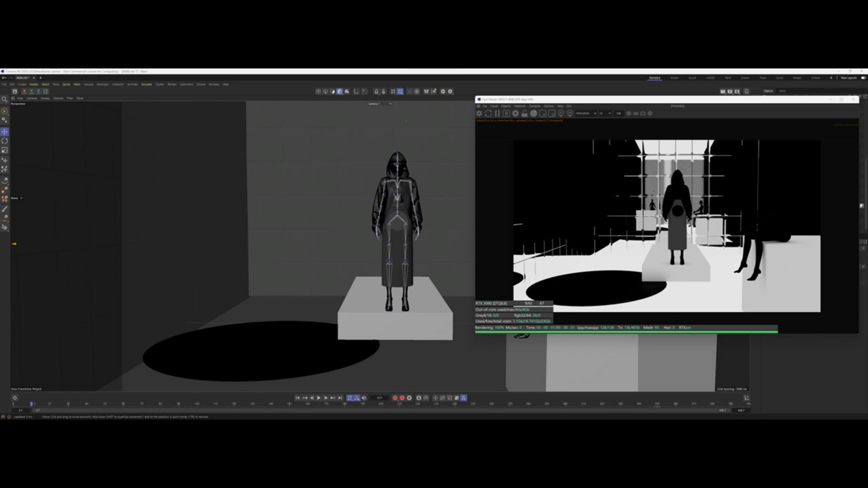The height and width of the screenshot is (488, 868).
Task: Toggle the coordinate system button beside Z
Action: (46, 91)
